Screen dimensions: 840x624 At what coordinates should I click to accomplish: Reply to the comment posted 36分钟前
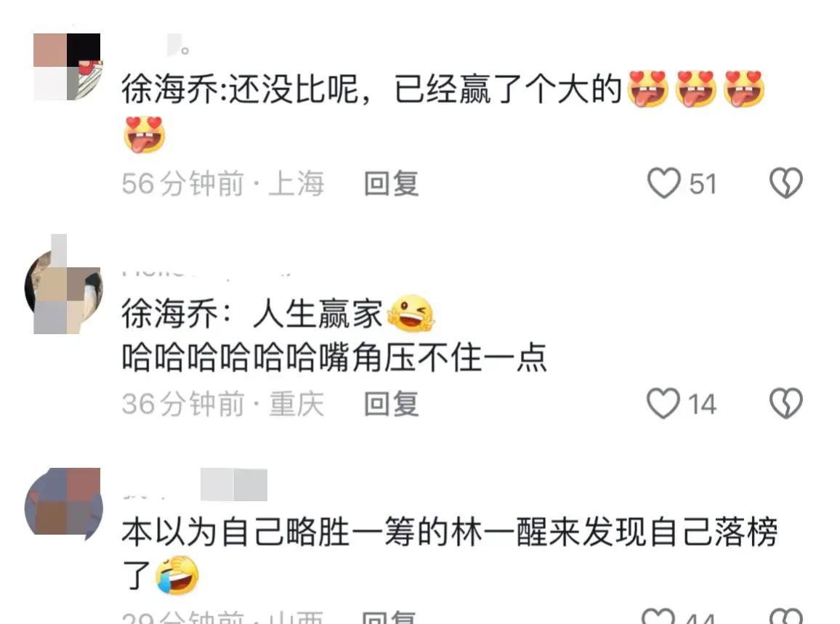pos(391,404)
